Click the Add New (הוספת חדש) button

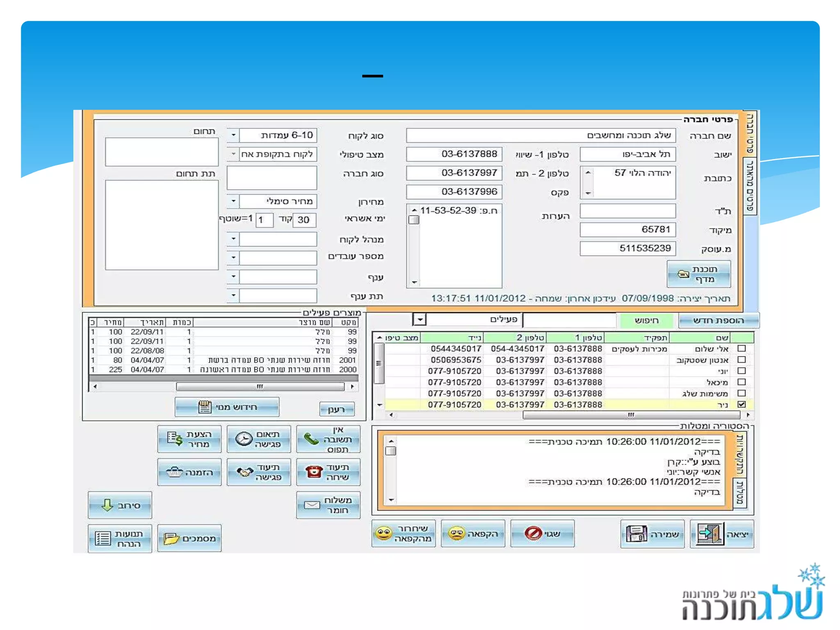718,320
